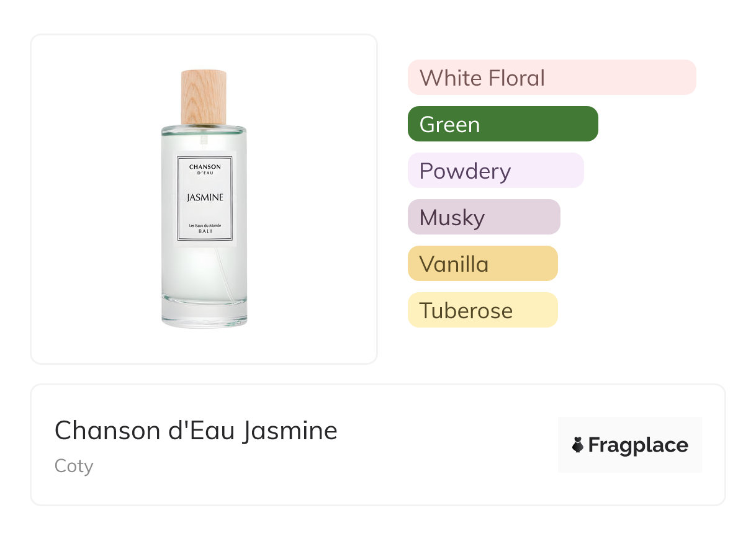Viewport: 756px width, 536px height.
Task: Click the JASMINE text on bottle label
Action: 205,198
